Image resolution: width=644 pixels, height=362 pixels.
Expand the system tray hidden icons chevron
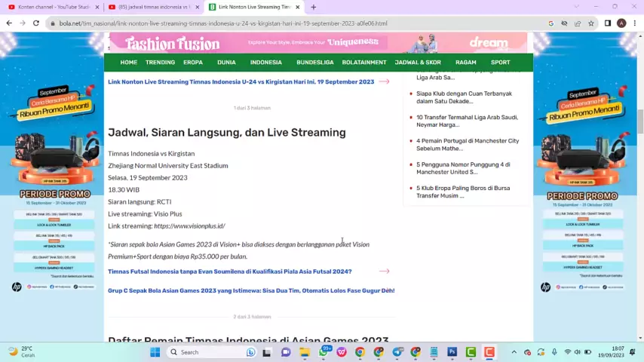tap(514, 352)
